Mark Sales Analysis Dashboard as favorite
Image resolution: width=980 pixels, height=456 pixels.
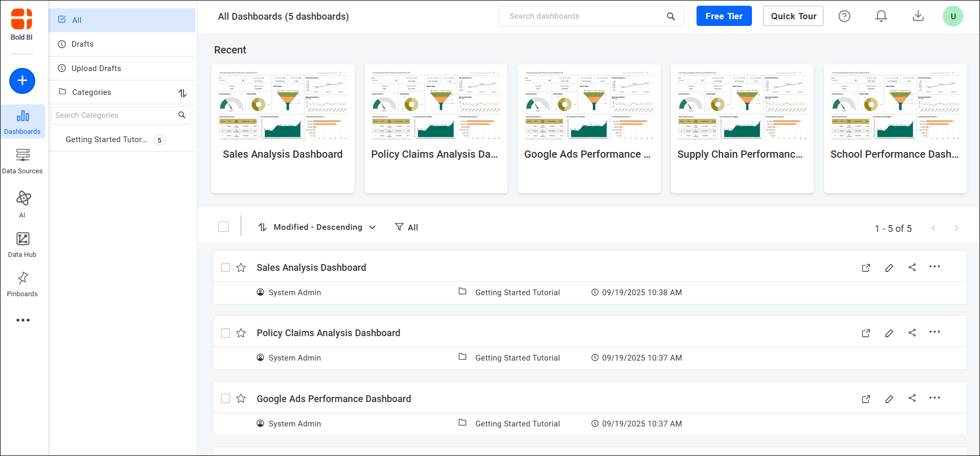point(241,268)
